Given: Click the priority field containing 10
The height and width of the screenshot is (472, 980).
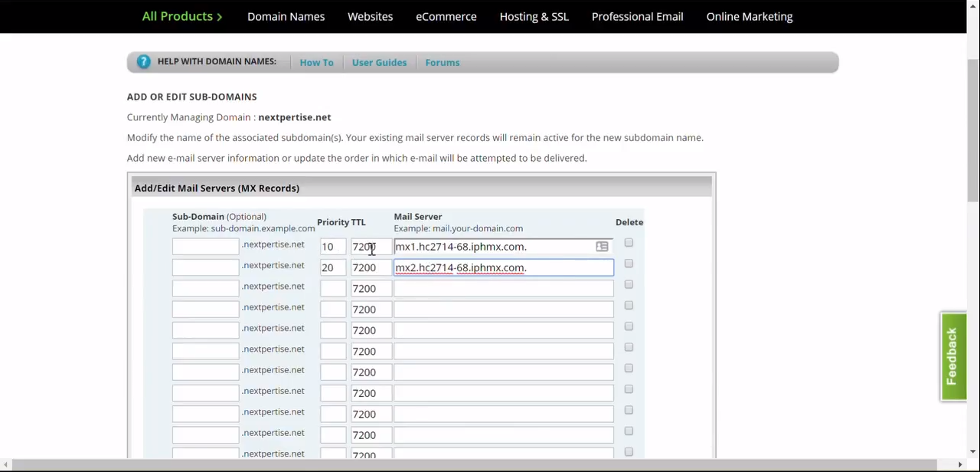Looking at the screenshot, I should 333,247.
